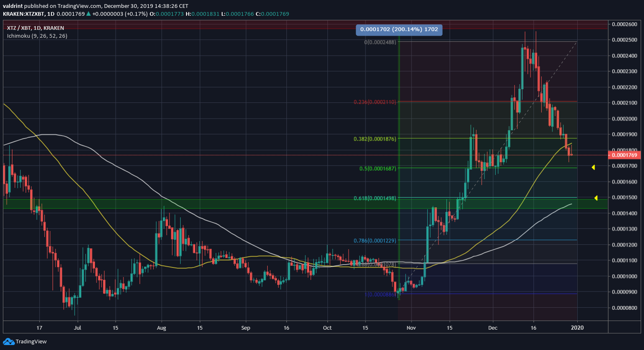
Task: Click the valdrint username link
Action: pos(12,6)
